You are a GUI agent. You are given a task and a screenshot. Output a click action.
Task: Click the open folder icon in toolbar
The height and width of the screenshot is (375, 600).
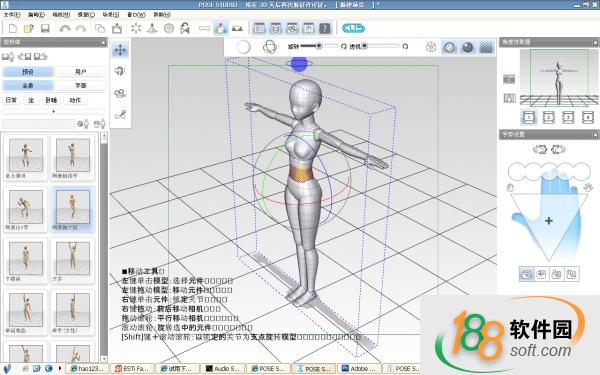[29, 28]
